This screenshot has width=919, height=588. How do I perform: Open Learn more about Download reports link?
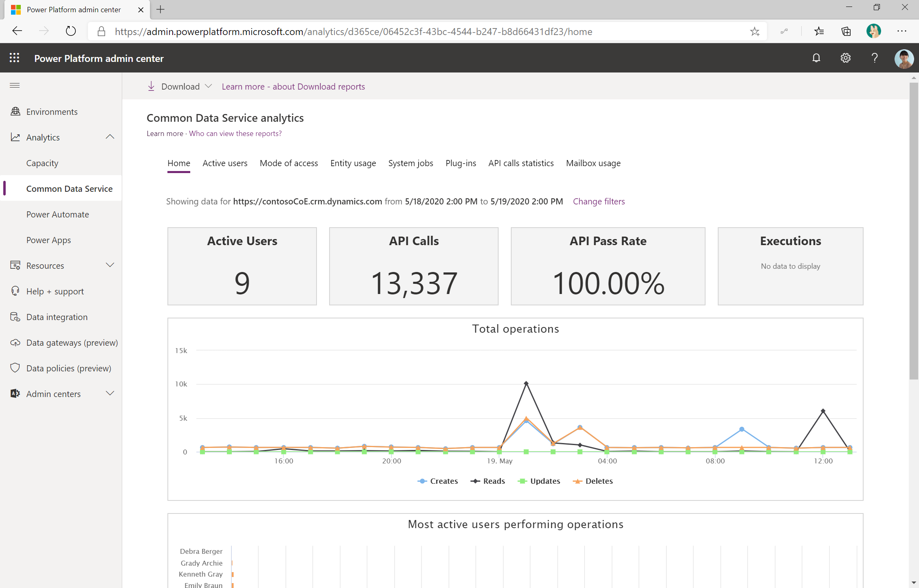[x=293, y=86]
